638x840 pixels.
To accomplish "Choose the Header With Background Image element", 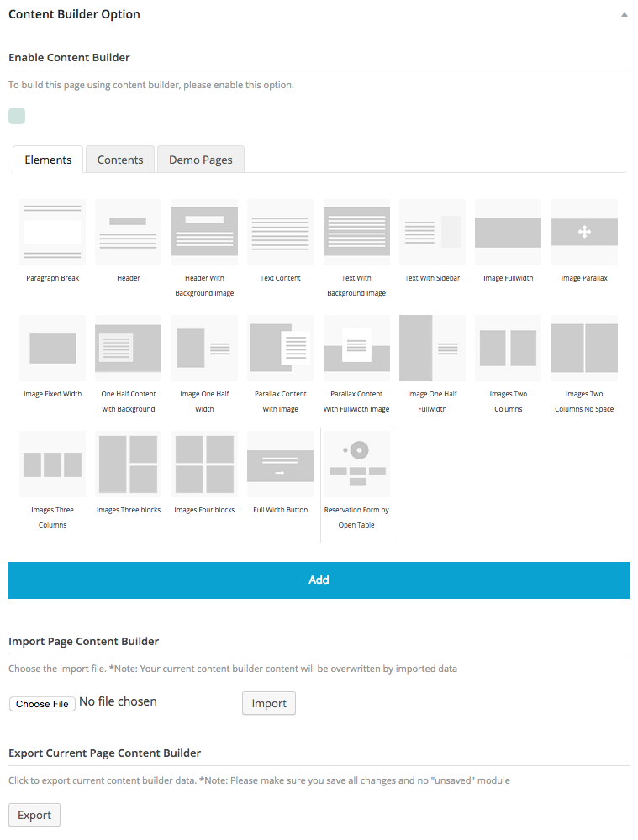I will [204, 232].
